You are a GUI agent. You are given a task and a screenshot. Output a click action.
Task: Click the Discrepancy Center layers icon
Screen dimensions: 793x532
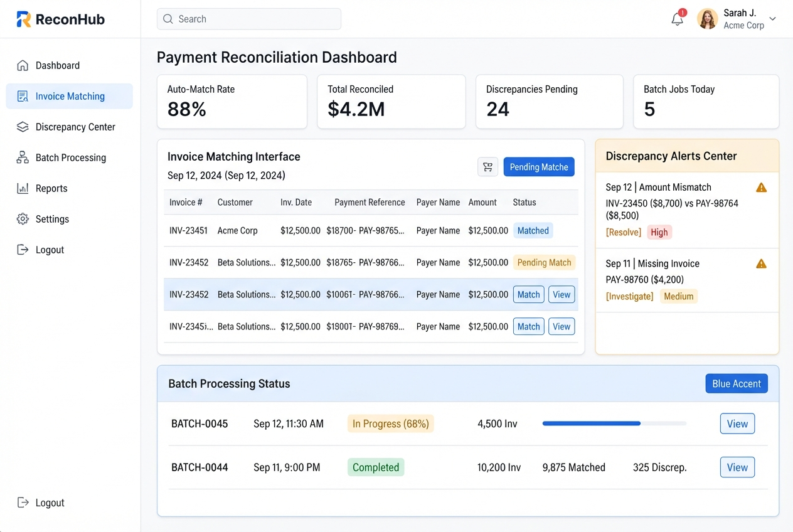pyautogui.click(x=23, y=127)
